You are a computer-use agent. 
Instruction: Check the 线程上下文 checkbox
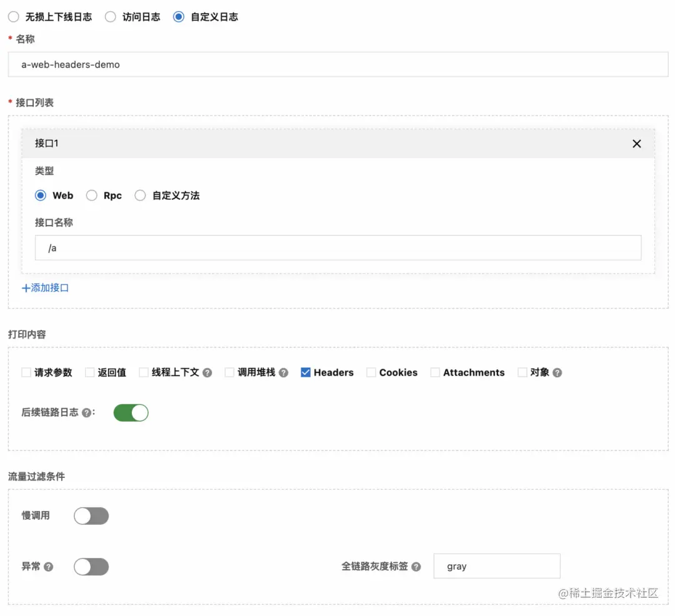coord(144,372)
